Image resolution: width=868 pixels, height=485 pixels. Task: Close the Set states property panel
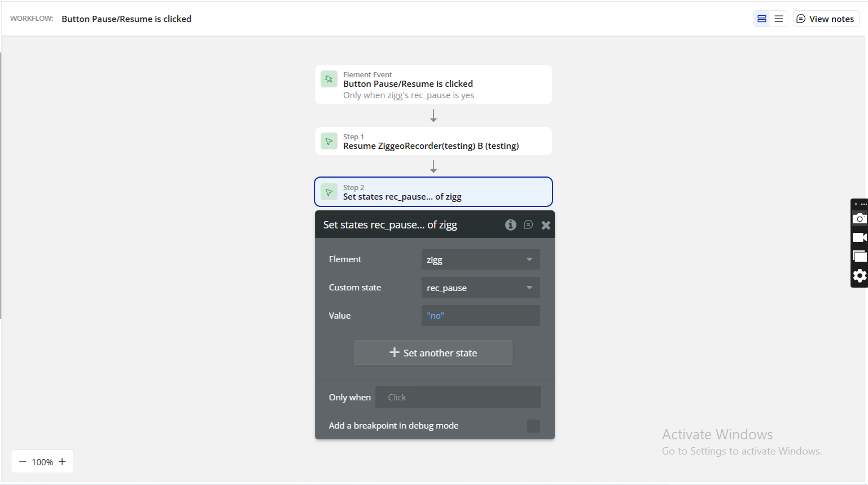[546, 225]
